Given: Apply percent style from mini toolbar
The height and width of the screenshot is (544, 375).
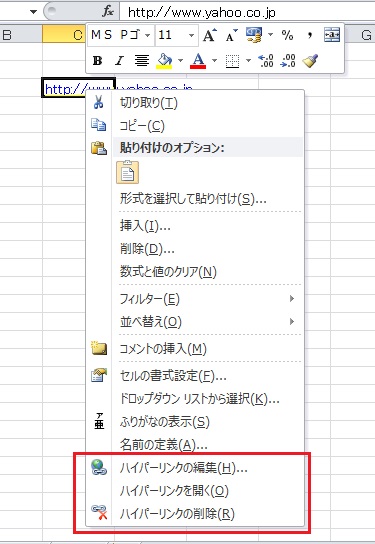Looking at the screenshot, I should tap(287, 35).
